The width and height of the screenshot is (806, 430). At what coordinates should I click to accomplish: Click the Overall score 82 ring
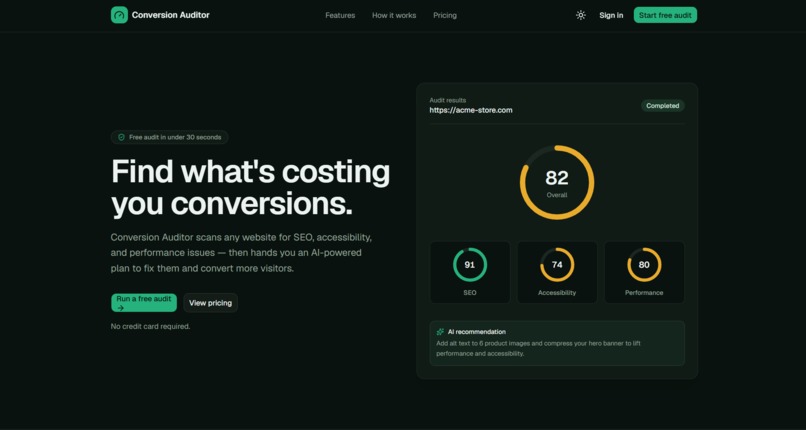pos(557,182)
